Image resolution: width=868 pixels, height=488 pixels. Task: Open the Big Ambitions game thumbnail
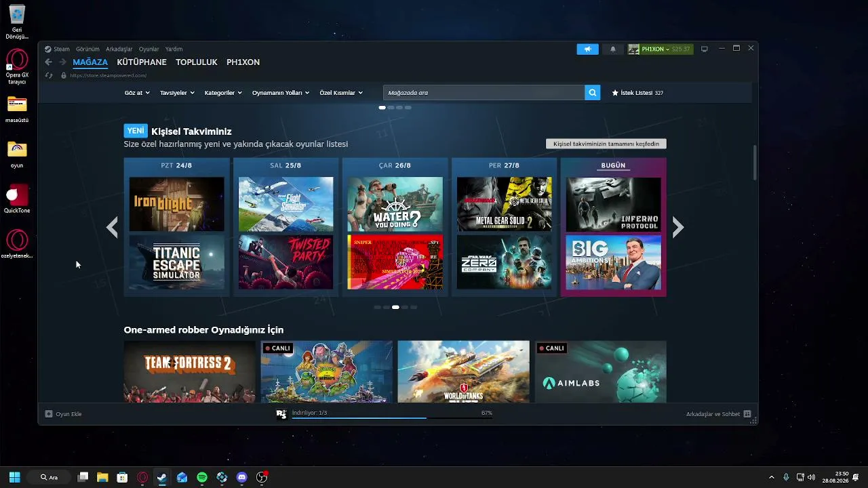click(x=613, y=262)
